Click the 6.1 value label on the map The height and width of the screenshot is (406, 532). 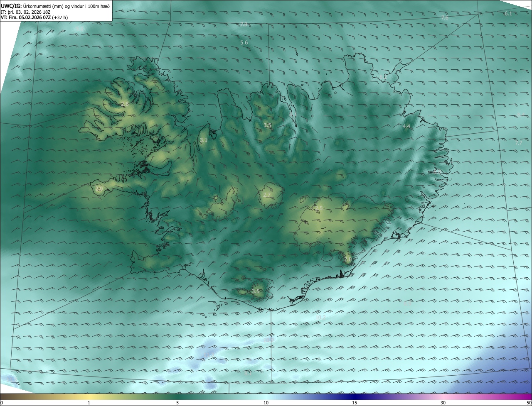508,14
